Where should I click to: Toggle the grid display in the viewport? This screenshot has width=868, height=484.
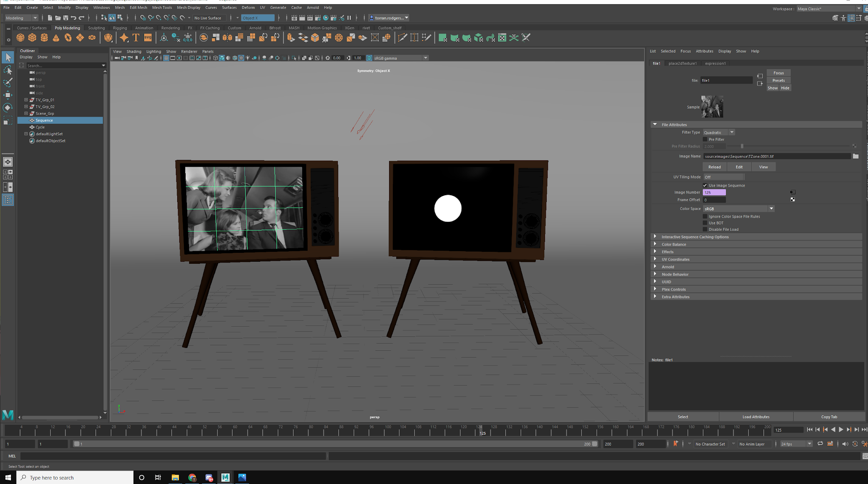[x=166, y=58]
